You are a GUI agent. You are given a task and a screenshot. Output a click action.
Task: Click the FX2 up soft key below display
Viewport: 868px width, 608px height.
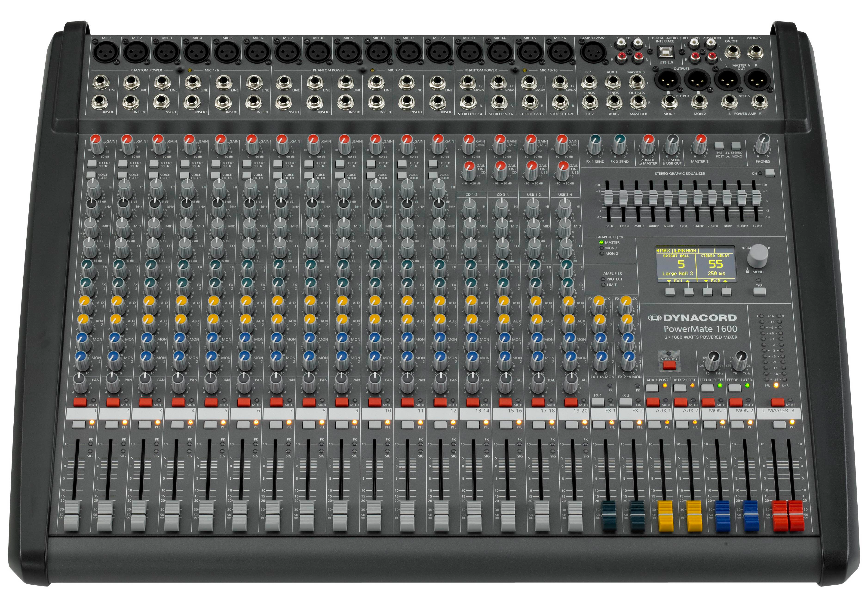pos(726,292)
